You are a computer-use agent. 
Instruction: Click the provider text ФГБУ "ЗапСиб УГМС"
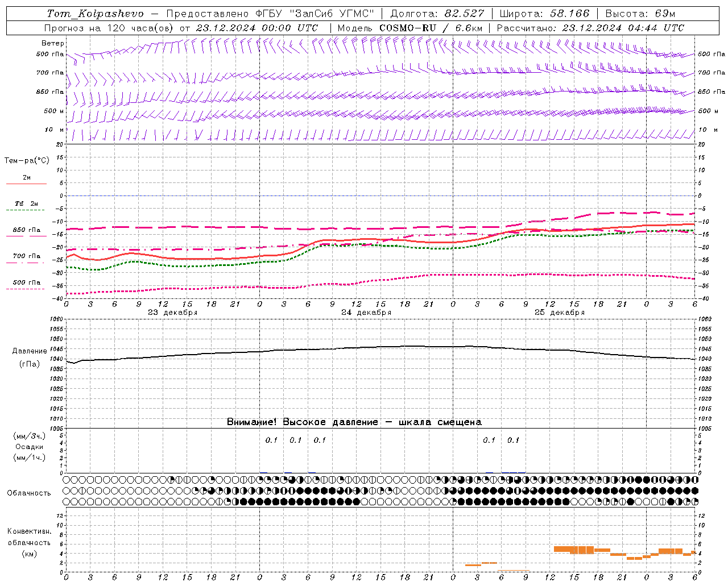point(314,14)
